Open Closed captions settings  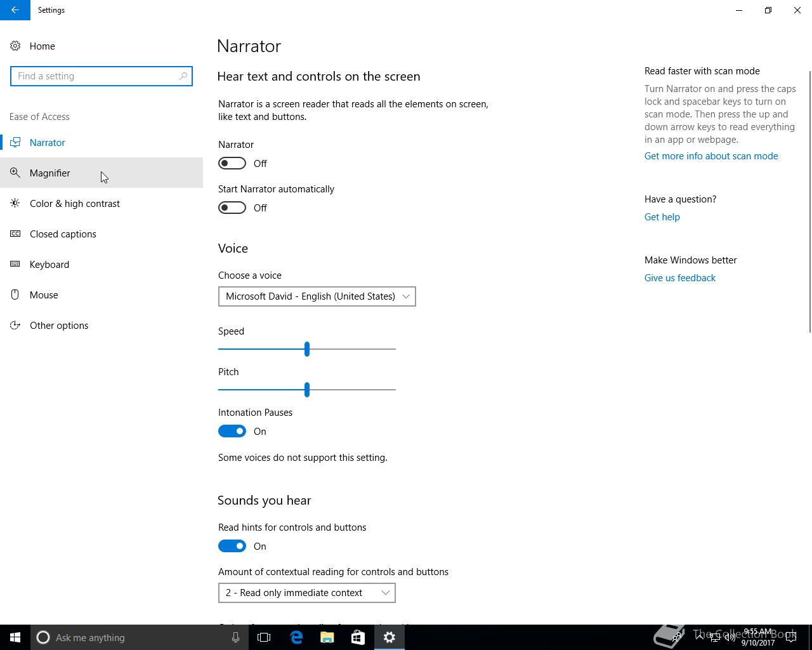click(101, 234)
